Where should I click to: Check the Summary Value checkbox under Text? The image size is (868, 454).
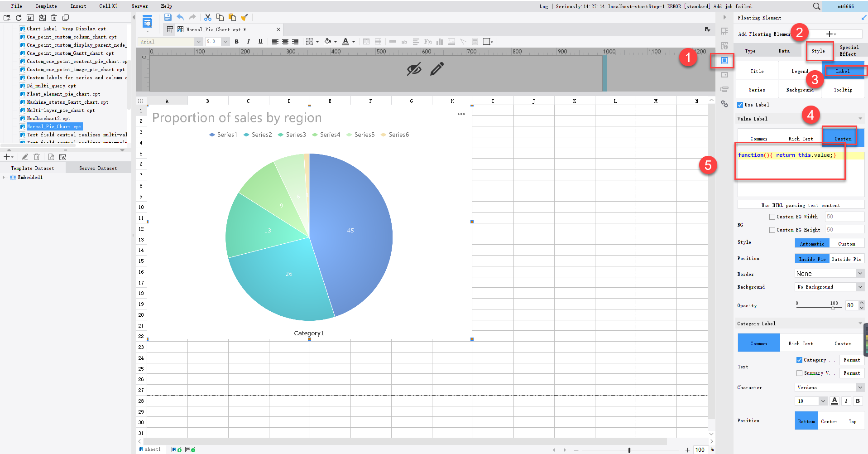click(800, 373)
